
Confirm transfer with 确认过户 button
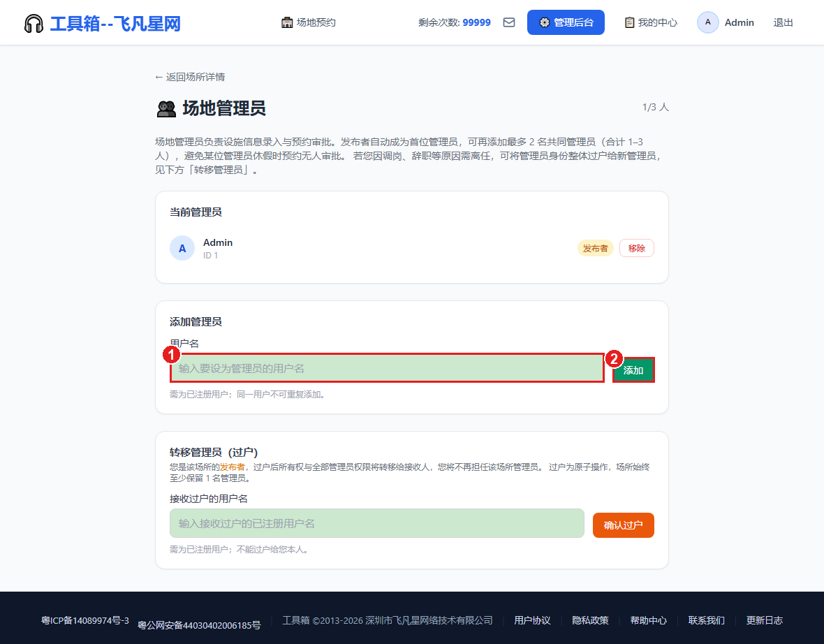click(x=624, y=525)
